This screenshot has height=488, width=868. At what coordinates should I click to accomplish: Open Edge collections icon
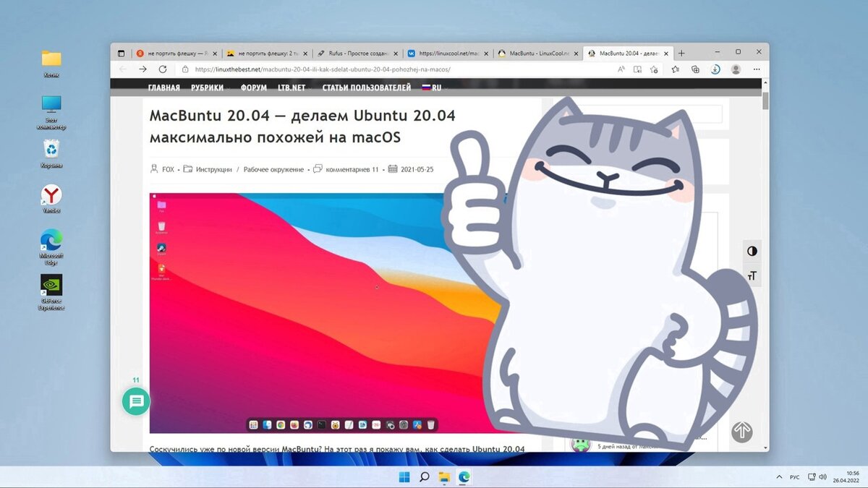(x=695, y=69)
